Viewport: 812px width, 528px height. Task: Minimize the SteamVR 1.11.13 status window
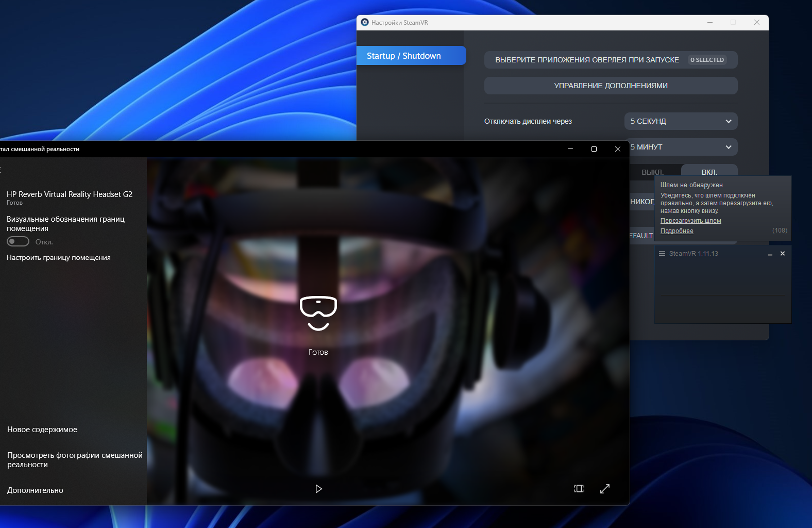click(770, 254)
